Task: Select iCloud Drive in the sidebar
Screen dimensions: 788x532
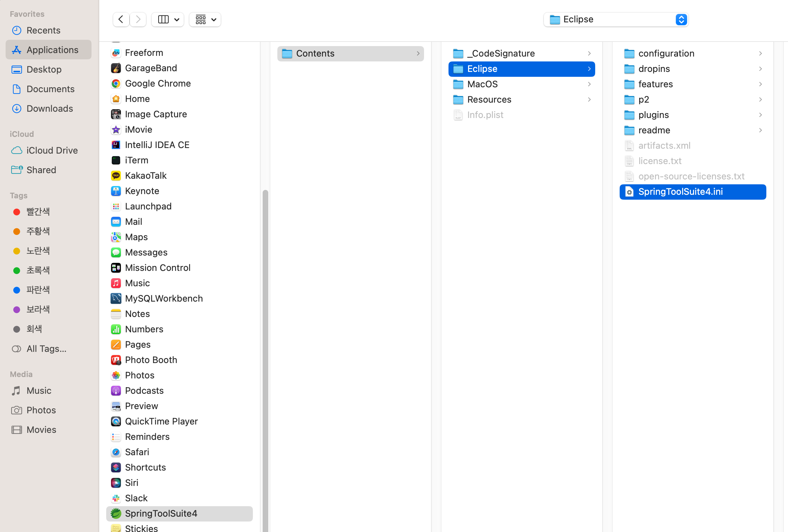Action: click(52, 150)
